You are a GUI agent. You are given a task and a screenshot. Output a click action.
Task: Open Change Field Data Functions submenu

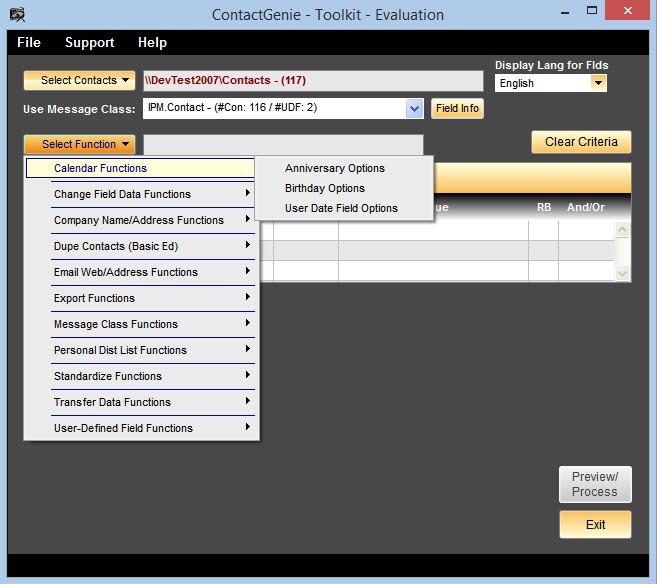(142, 194)
